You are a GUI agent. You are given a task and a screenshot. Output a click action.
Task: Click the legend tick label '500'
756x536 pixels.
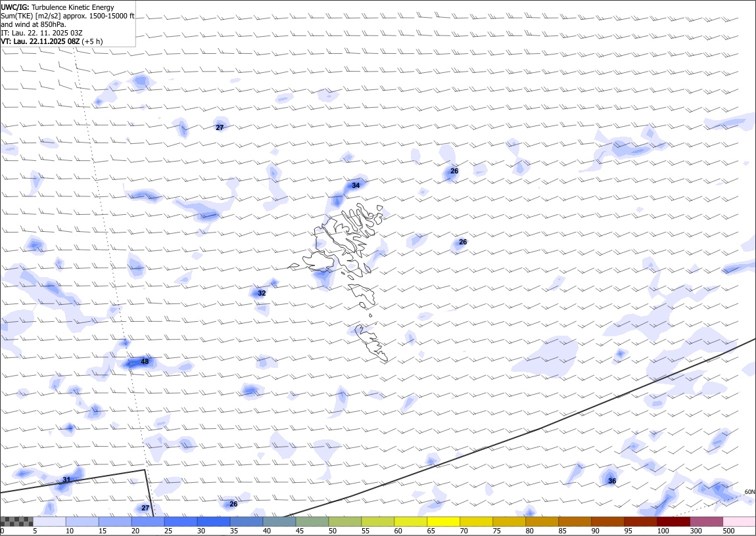click(x=728, y=531)
